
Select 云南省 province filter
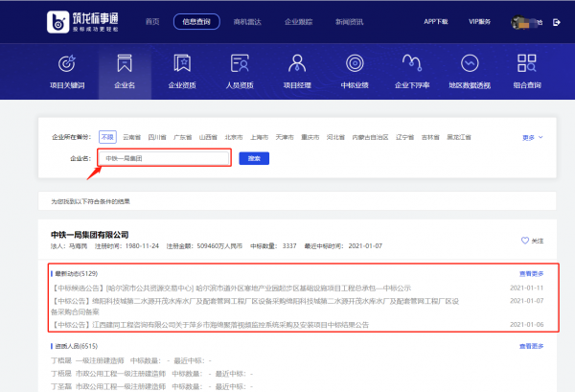(133, 137)
